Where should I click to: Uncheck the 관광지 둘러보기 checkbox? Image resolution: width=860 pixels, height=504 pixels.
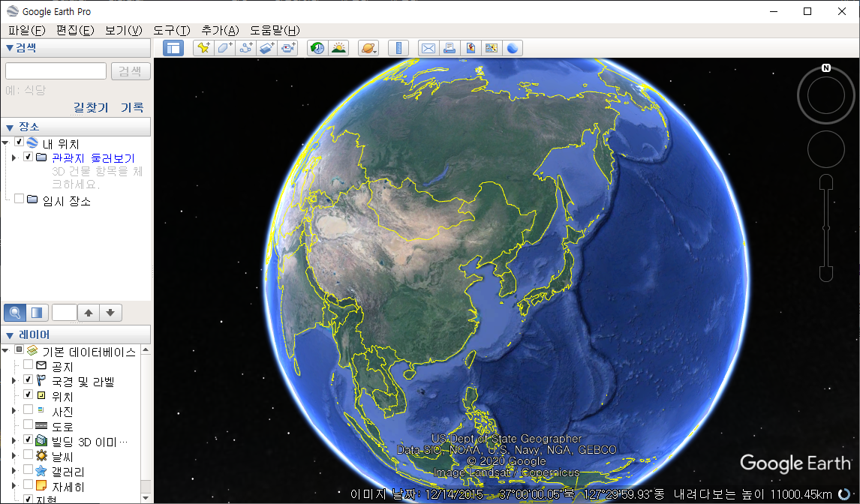(28, 157)
